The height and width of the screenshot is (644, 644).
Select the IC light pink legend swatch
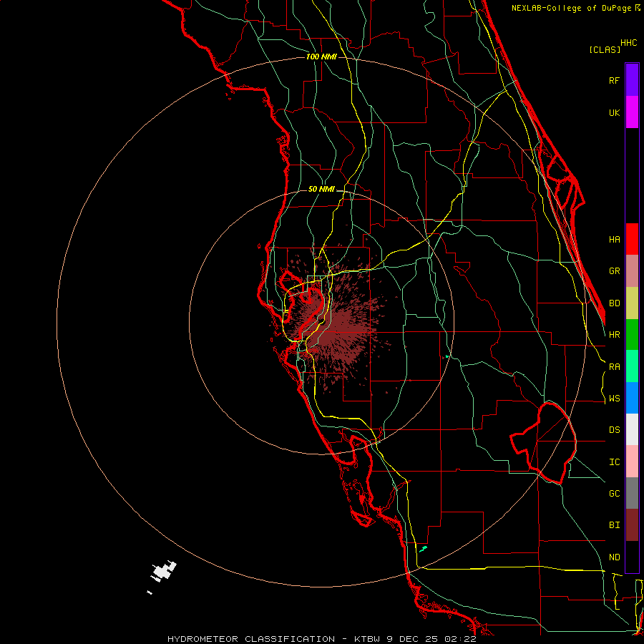[x=632, y=462]
